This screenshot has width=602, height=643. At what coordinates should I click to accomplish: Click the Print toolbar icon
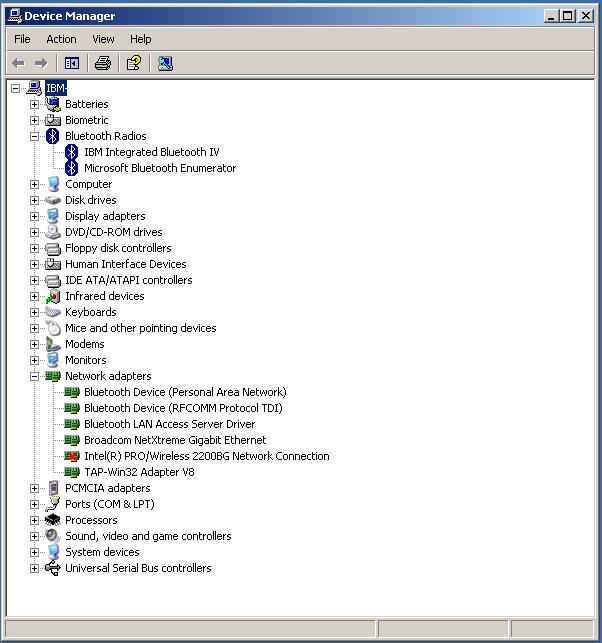[103, 63]
